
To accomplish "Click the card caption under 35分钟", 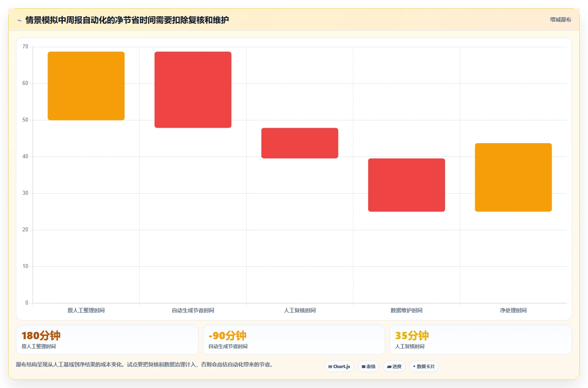I will click(410, 347).
